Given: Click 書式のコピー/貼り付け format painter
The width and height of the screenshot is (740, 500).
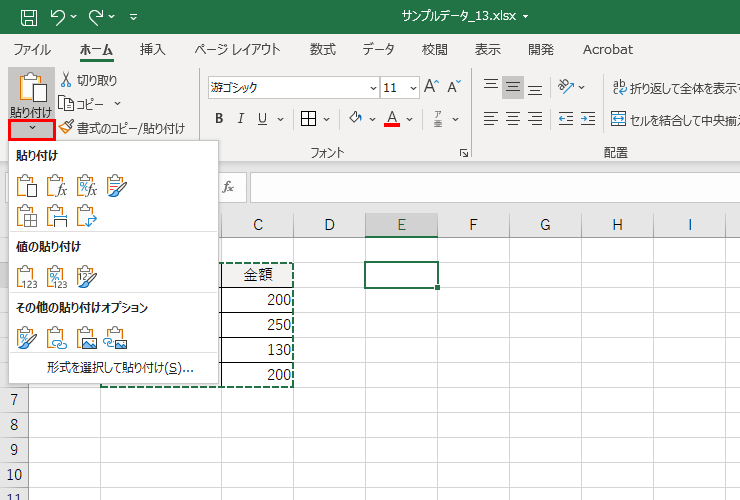Looking at the screenshot, I should click(x=122, y=127).
